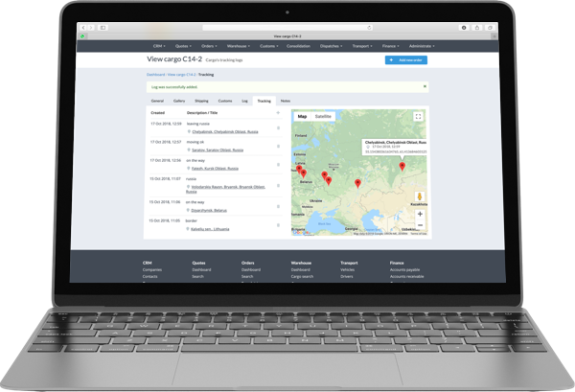575x392 pixels.
Task: Open footer Cargo search link
Action: (x=302, y=276)
